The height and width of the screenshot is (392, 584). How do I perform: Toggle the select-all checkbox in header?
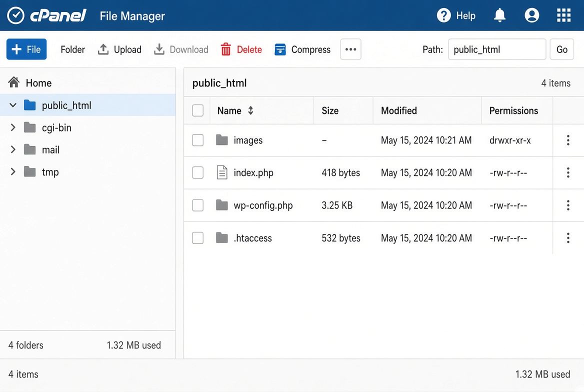198,110
